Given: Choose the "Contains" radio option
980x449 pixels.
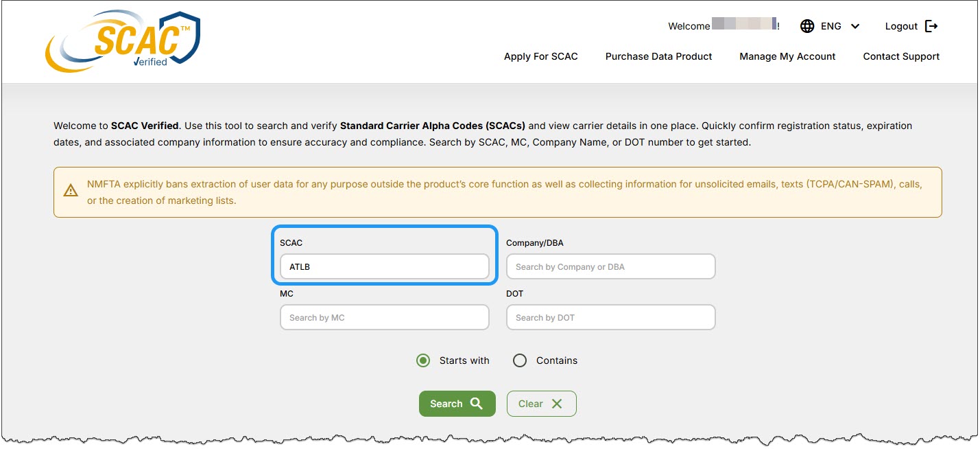Looking at the screenshot, I should click(x=520, y=360).
